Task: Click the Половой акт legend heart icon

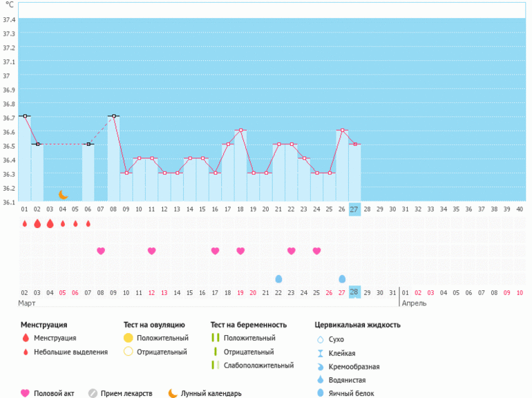Action: (x=26, y=393)
